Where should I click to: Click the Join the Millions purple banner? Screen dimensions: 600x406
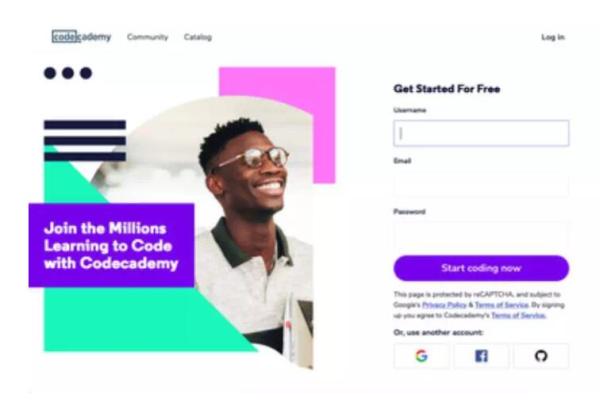111,245
